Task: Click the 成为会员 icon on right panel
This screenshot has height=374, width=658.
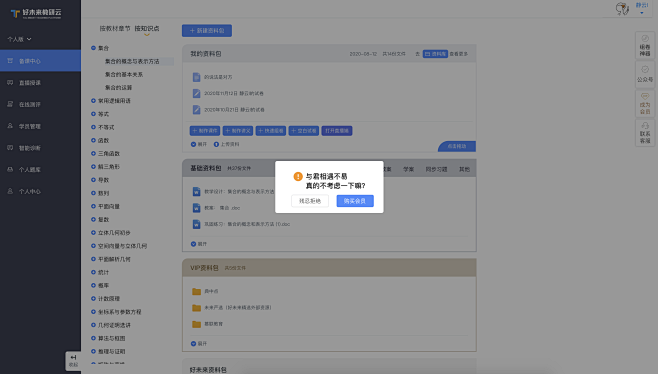Action: (x=645, y=97)
